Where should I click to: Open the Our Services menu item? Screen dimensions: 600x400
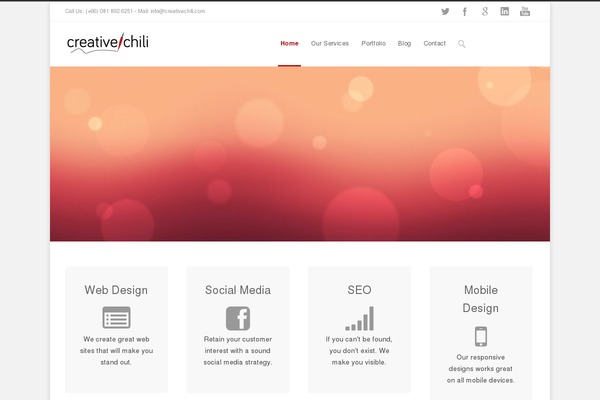329,43
